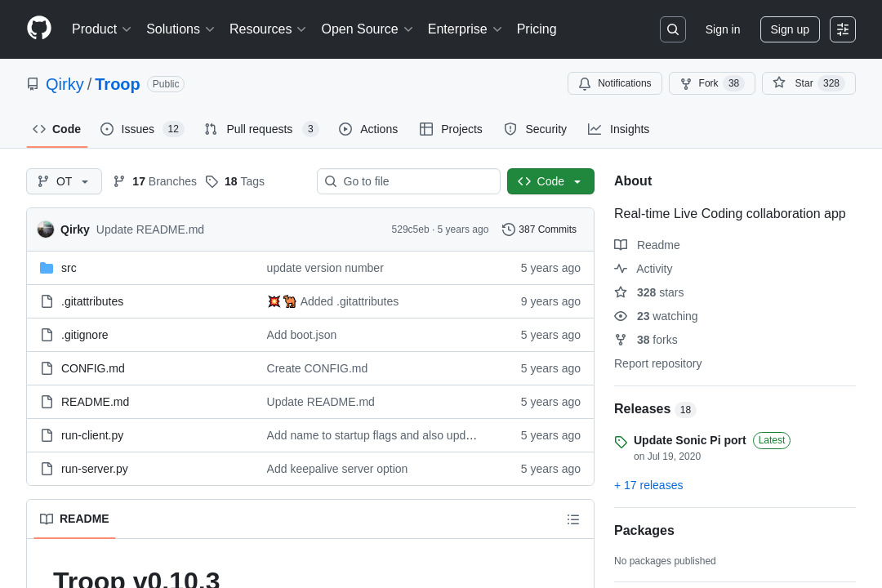Star the Troop repository

(x=808, y=83)
